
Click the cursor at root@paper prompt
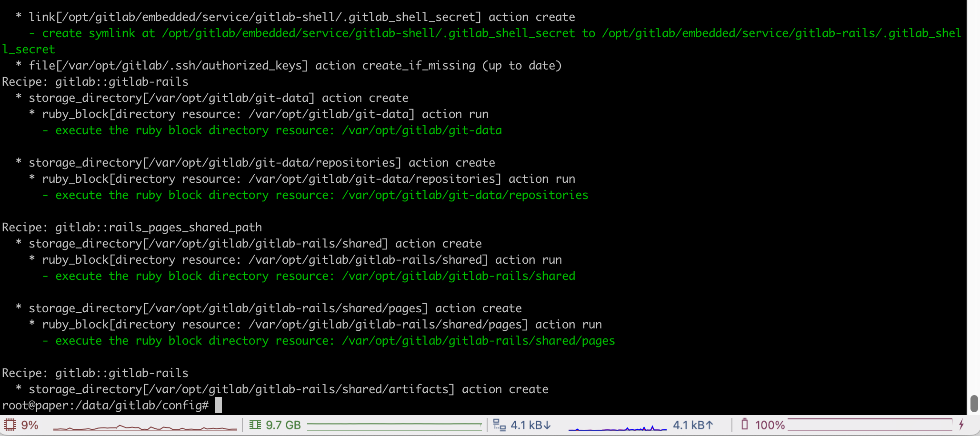pos(219,406)
